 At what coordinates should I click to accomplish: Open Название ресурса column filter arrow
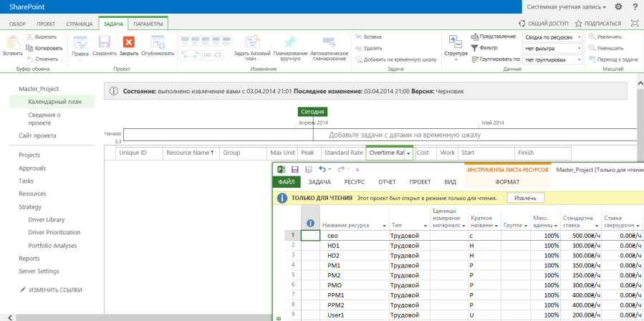385,226
